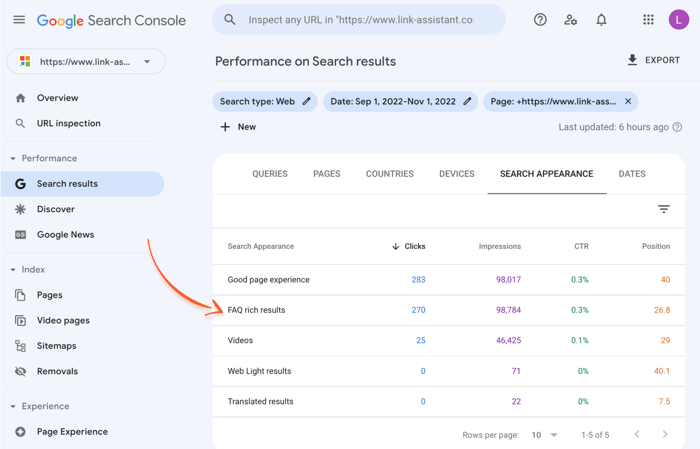The image size is (700, 449).
Task: Switch to the Countries tab
Action: [x=390, y=174]
